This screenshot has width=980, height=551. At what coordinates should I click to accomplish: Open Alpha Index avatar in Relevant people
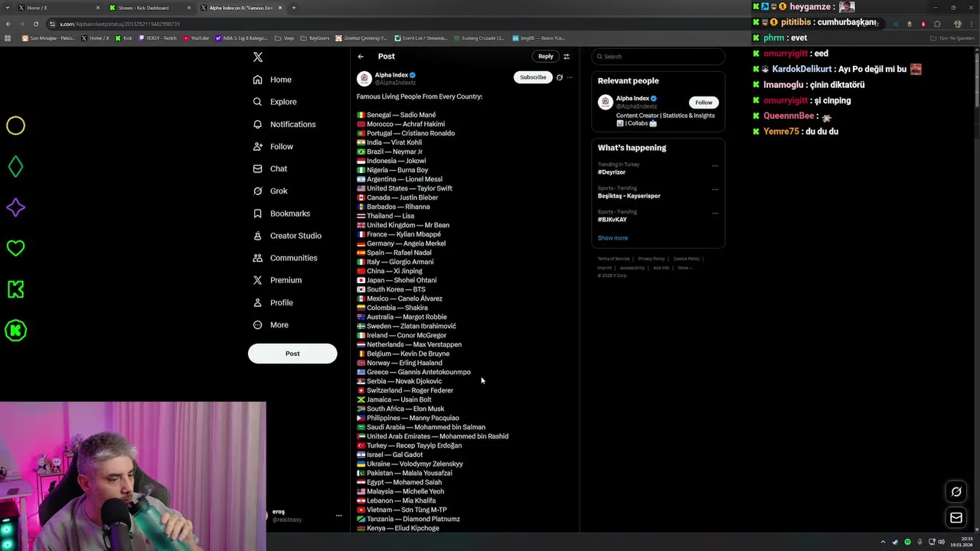coord(606,103)
